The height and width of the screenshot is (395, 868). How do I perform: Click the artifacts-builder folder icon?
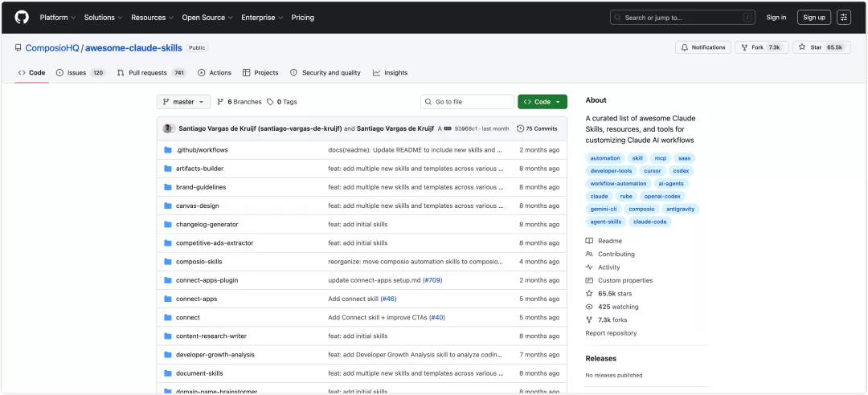click(x=168, y=169)
